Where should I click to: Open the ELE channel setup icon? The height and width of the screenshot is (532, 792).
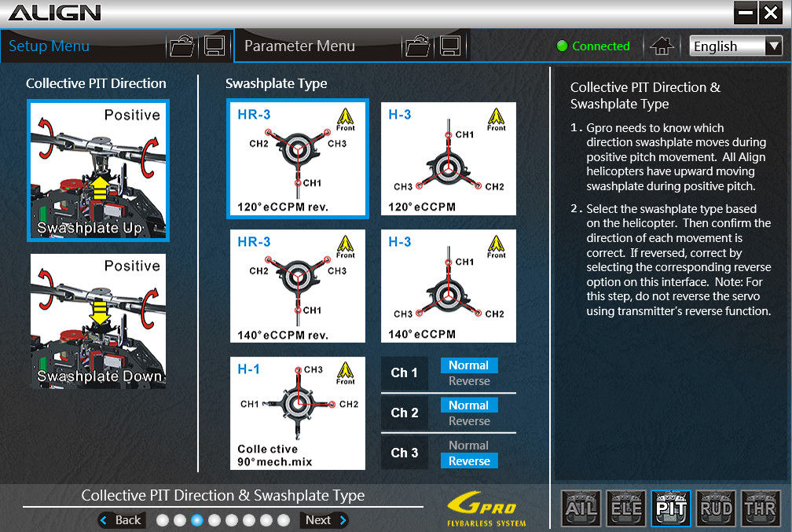click(x=626, y=508)
